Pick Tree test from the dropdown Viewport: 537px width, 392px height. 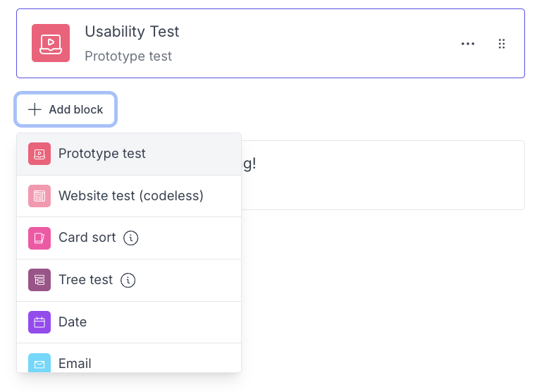click(x=86, y=280)
